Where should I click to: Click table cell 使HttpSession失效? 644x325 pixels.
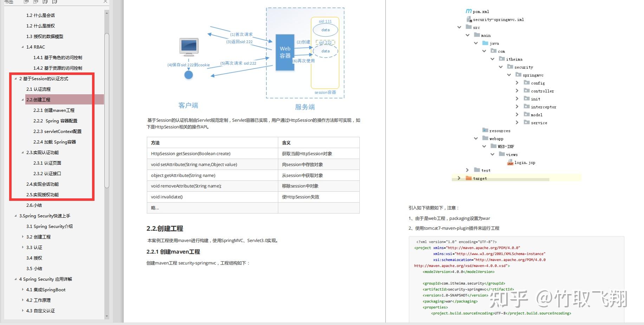click(x=319, y=197)
